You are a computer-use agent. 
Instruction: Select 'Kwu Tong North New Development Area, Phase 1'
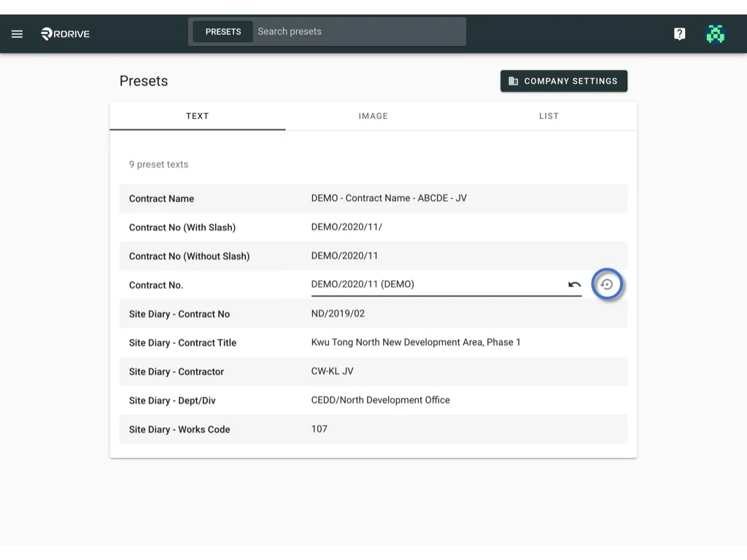coord(416,343)
